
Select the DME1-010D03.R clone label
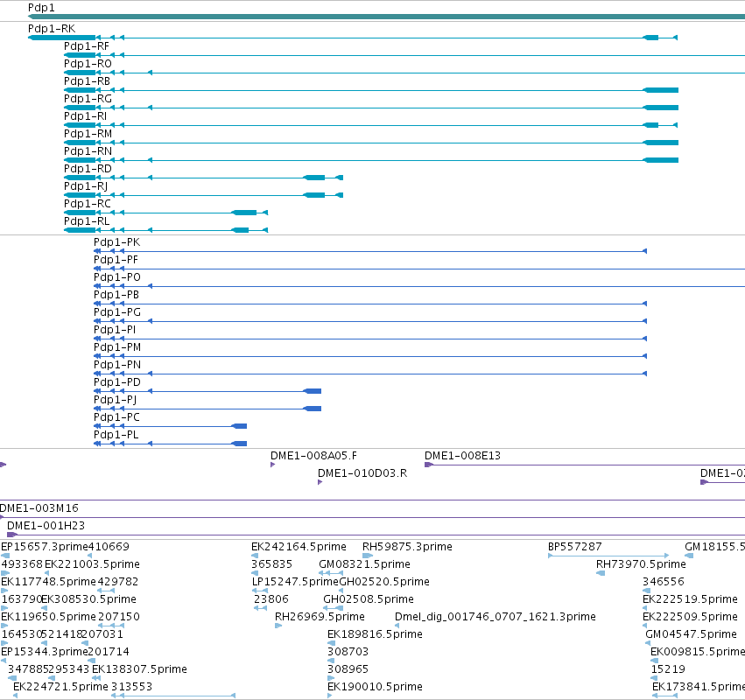click(362, 473)
